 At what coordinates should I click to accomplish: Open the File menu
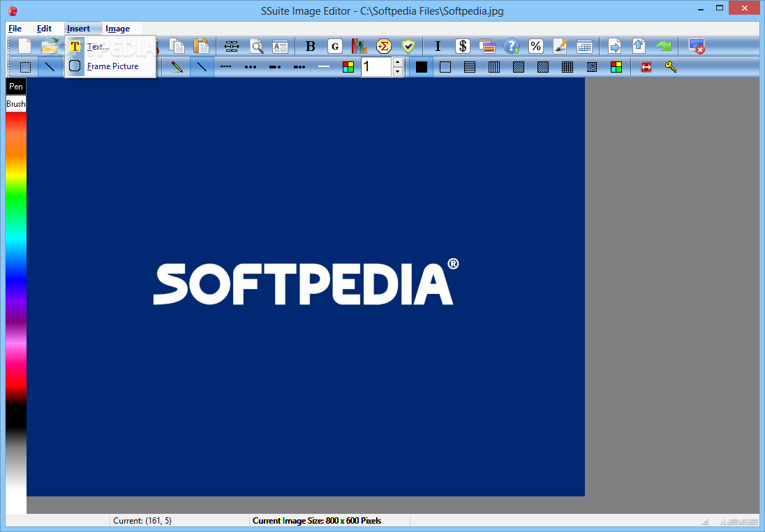click(x=15, y=29)
